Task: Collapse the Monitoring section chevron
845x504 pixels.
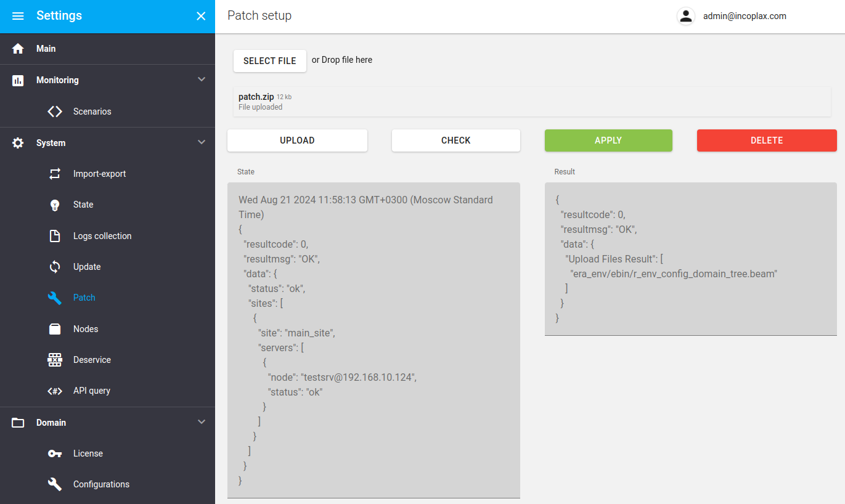Action: coord(201,79)
